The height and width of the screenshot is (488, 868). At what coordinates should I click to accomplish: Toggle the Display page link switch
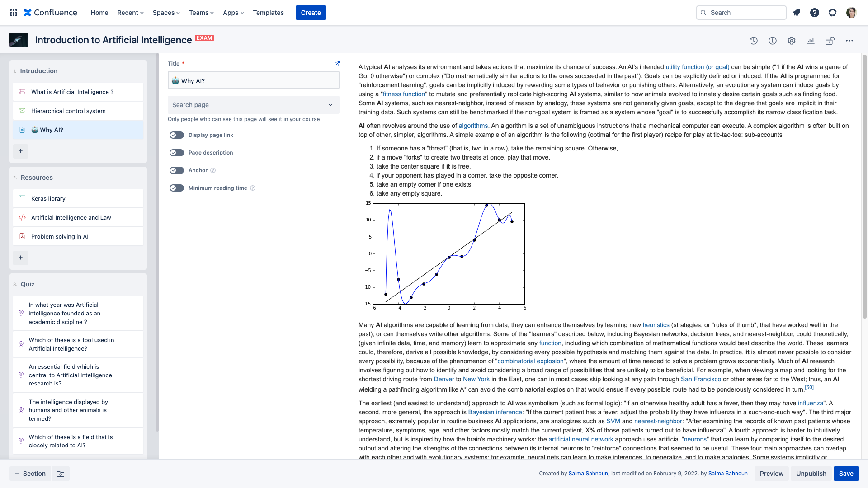point(177,135)
